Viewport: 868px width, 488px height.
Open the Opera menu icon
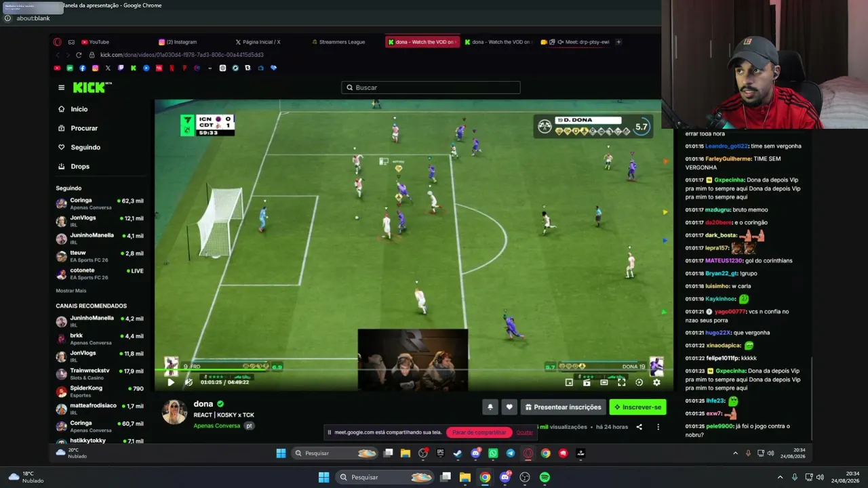pyautogui.click(x=57, y=42)
